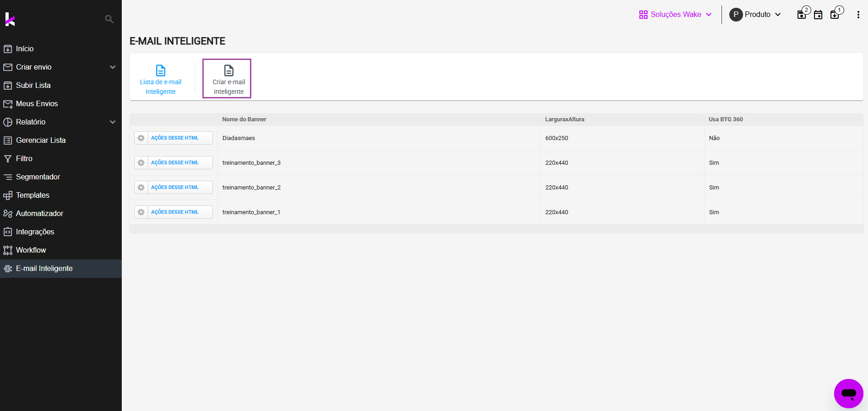The height and width of the screenshot is (411, 868).
Task: Open Subir Lista menu item
Action: pos(61,86)
